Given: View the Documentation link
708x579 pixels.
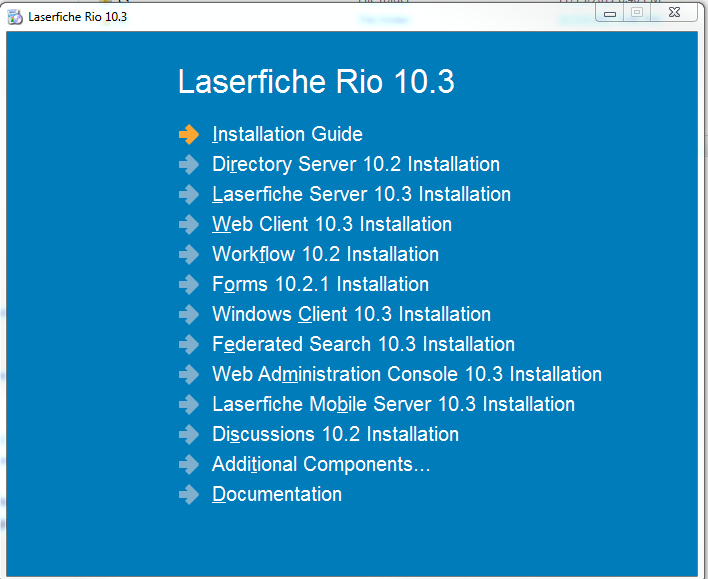Looking at the screenshot, I should click(277, 495).
